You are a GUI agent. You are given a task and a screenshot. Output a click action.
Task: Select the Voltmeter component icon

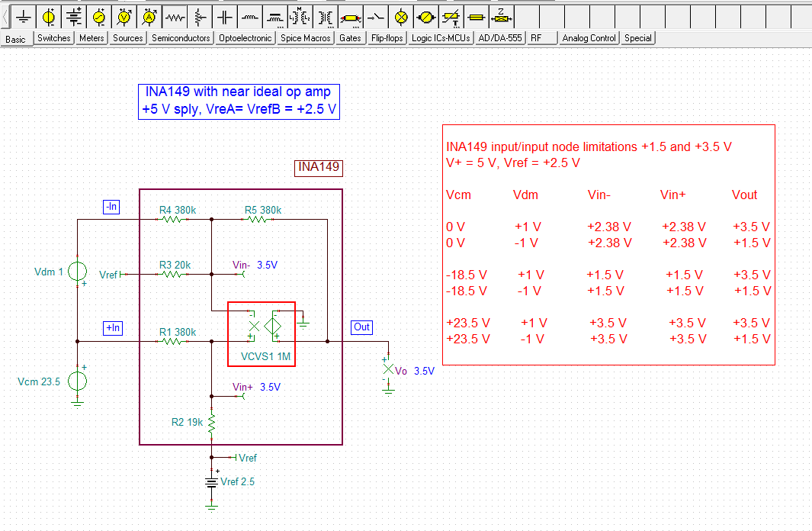(x=124, y=17)
